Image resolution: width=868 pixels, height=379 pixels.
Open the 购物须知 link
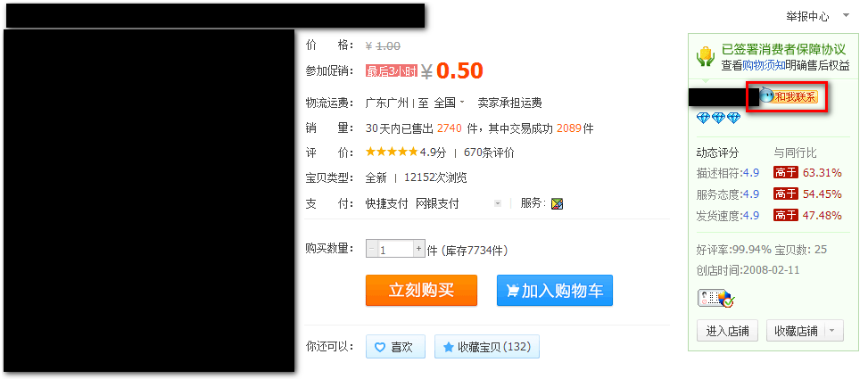764,65
